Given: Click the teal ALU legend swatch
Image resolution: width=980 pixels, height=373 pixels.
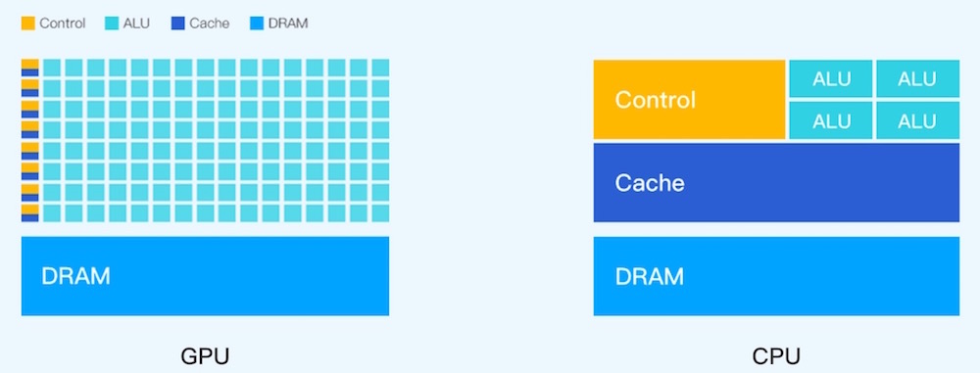Looking at the screenshot, I should pos(112,23).
